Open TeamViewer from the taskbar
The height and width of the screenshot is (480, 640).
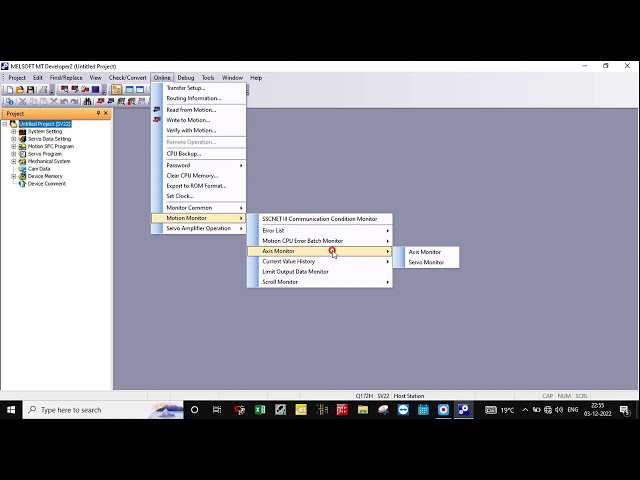[x=403, y=409]
